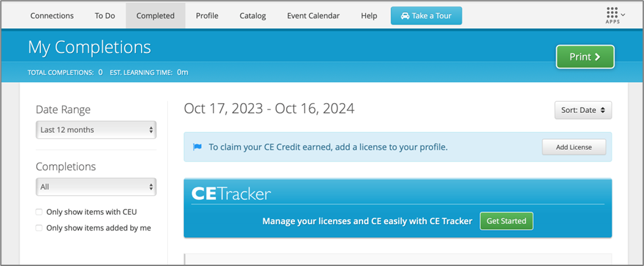The image size is (644, 266).
Task: Click the CE Tracker logo
Action: click(231, 193)
